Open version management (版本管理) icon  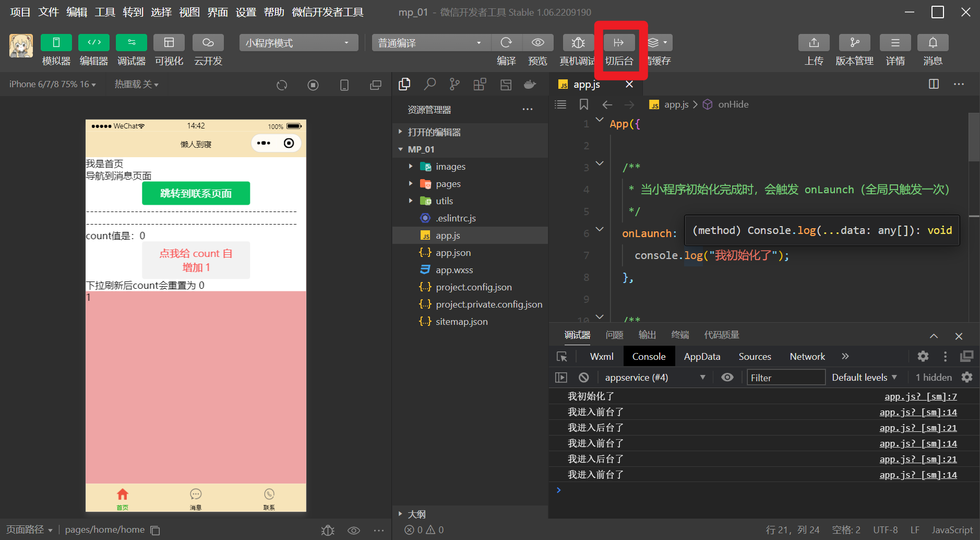855,42
